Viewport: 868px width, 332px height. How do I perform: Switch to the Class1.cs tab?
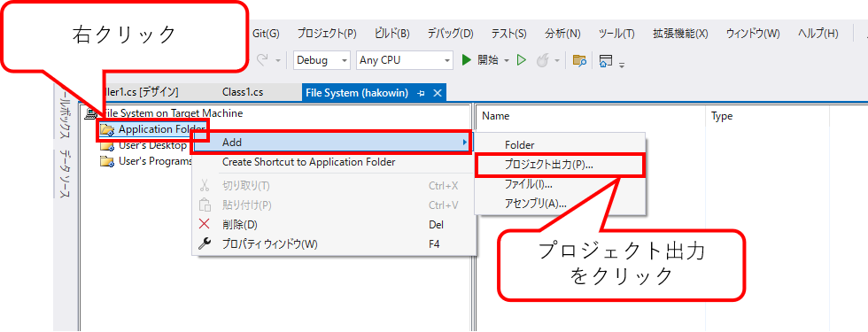click(x=243, y=92)
